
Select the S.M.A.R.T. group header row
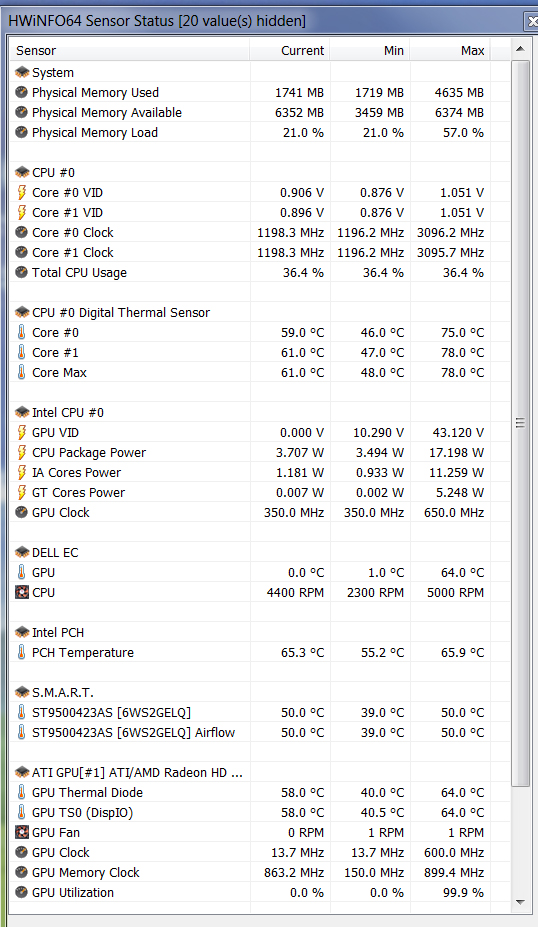[249, 692]
